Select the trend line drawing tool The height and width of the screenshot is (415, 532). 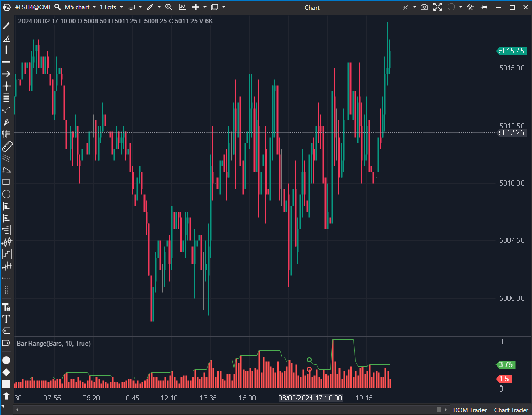tap(6, 26)
